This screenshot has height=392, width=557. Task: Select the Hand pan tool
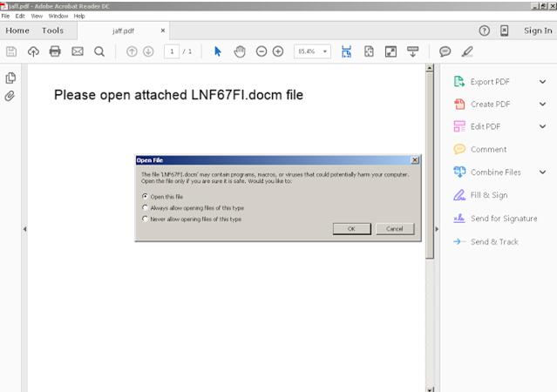240,52
